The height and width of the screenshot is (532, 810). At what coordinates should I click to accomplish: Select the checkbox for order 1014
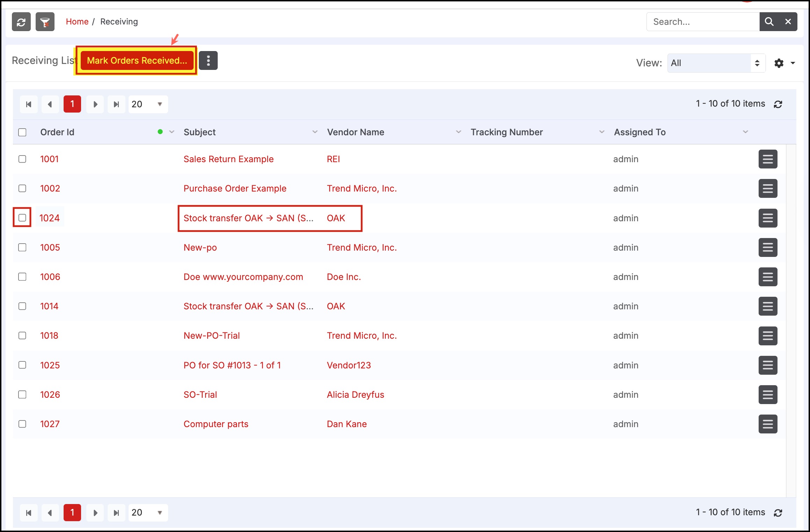pyautogui.click(x=22, y=306)
